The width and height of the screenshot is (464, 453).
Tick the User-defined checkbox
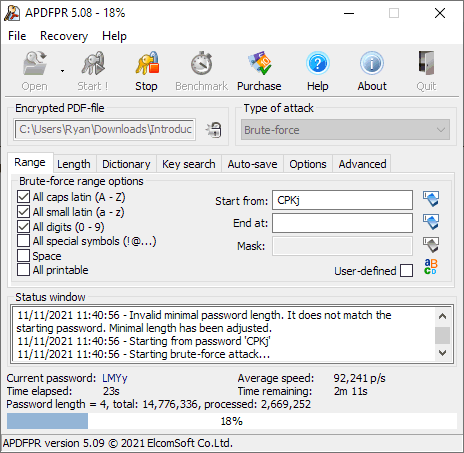(x=406, y=271)
